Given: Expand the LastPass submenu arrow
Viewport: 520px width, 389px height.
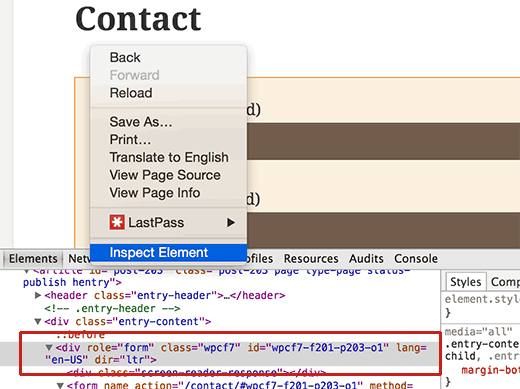Looking at the screenshot, I should tap(231, 222).
